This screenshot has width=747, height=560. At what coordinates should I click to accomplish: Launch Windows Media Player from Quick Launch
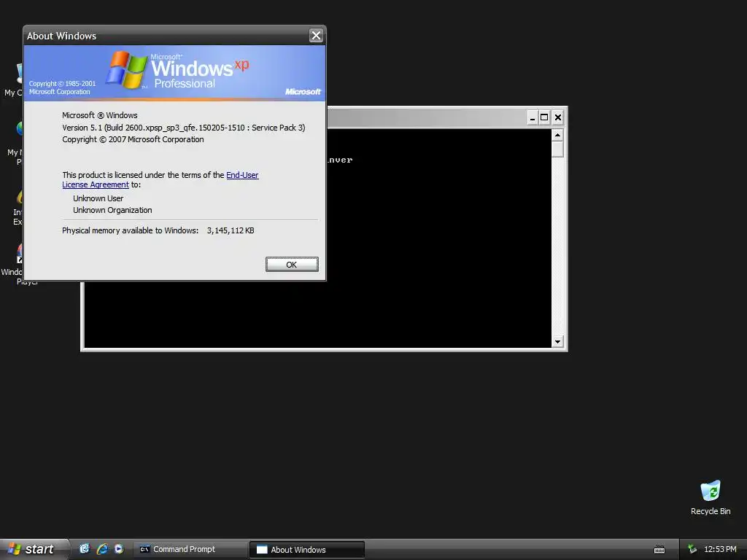(x=119, y=548)
